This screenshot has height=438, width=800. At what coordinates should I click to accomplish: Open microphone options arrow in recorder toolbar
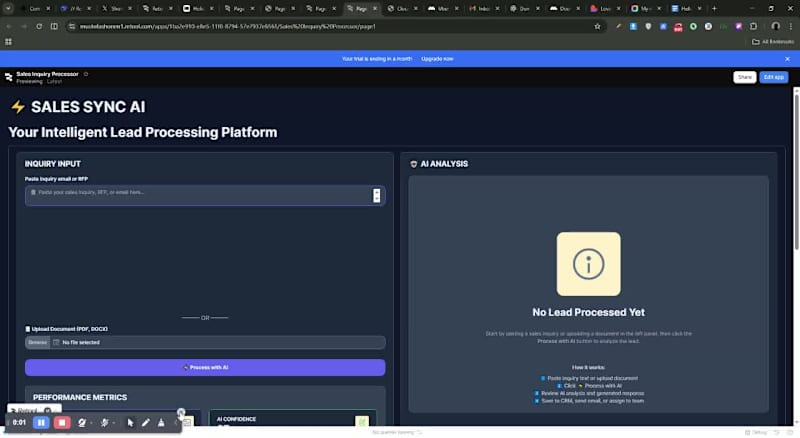114,423
